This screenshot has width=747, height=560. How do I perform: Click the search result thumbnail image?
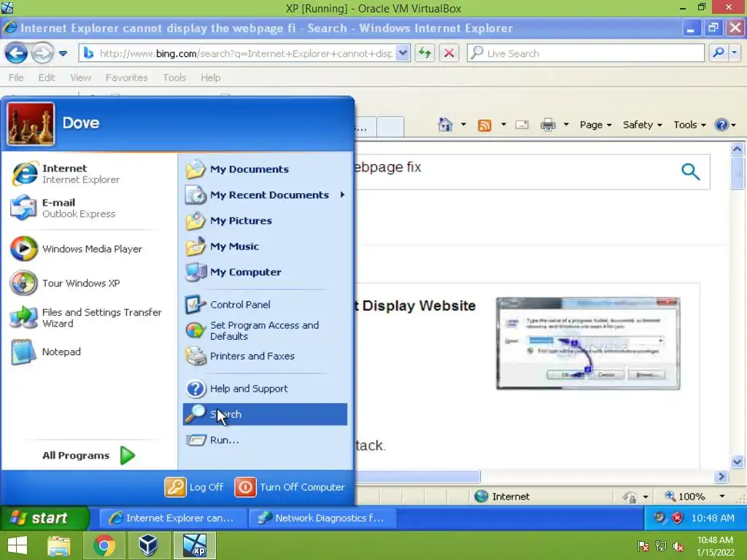(588, 343)
